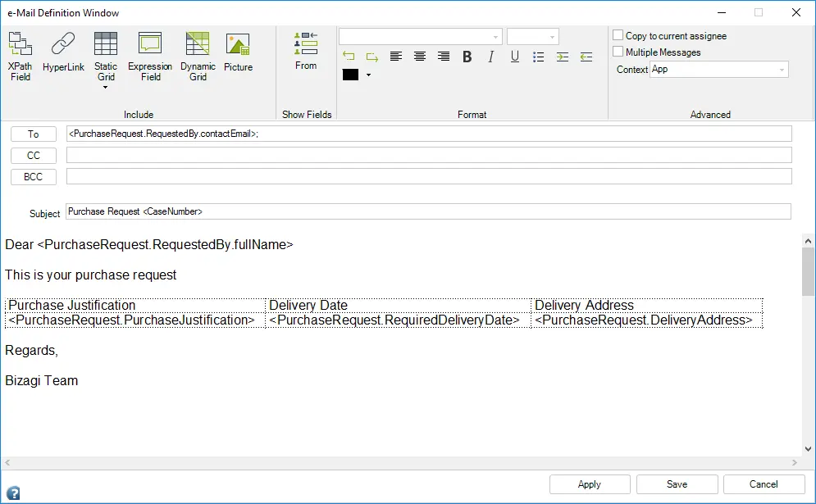Click into the CC address field
Image resolution: width=816 pixels, height=504 pixels.
[x=430, y=155]
